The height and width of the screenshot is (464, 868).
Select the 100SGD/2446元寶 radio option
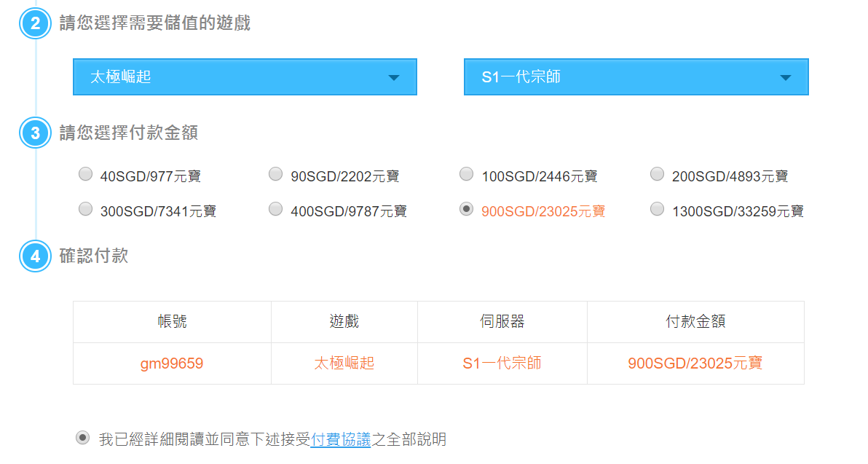[x=467, y=174]
